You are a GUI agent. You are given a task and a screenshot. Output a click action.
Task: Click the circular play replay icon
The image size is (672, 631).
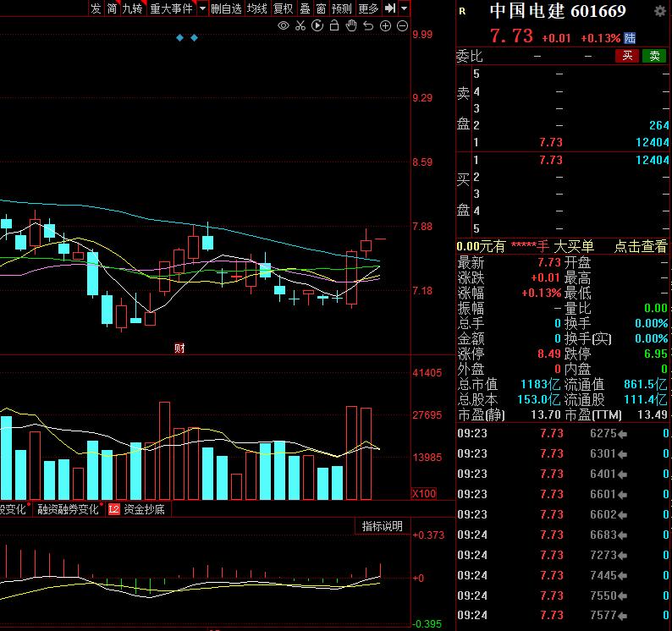317,26
